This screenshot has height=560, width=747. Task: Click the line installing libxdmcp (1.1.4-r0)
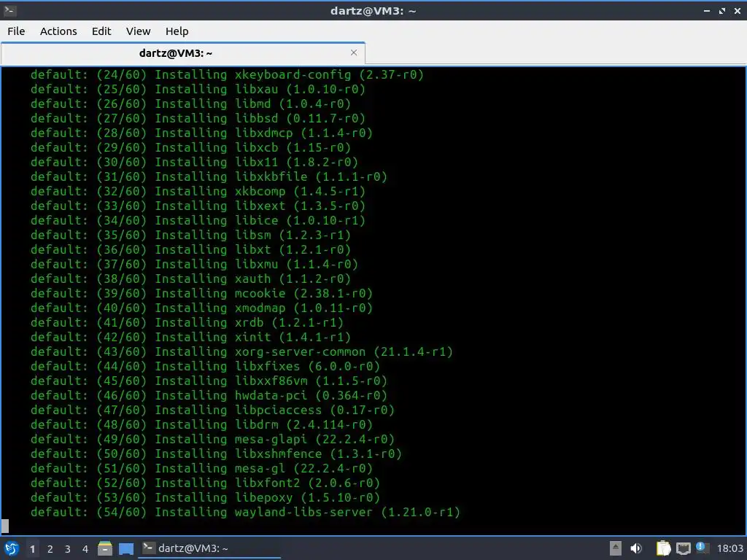(201, 133)
